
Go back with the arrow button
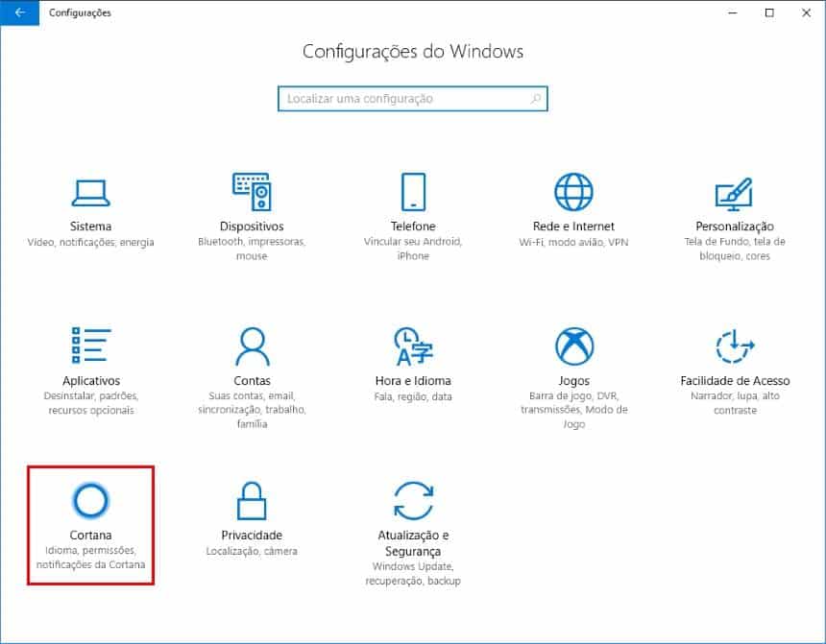(19, 12)
